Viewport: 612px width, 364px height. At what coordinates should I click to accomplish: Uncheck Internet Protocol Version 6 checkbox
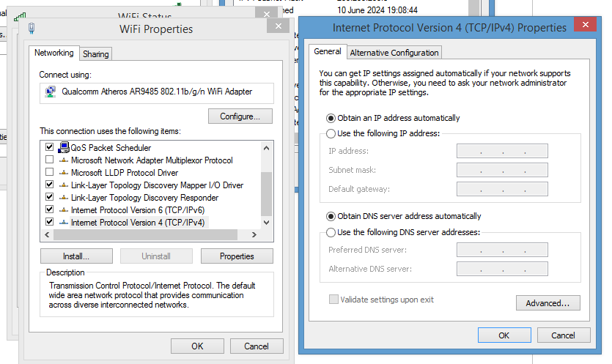(50, 209)
